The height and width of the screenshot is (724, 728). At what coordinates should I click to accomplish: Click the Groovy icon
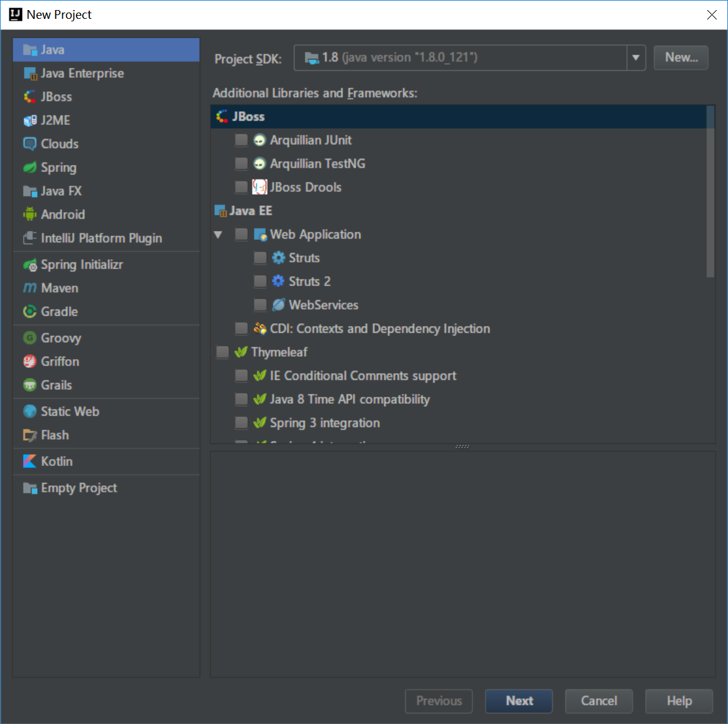(x=30, y=338)
